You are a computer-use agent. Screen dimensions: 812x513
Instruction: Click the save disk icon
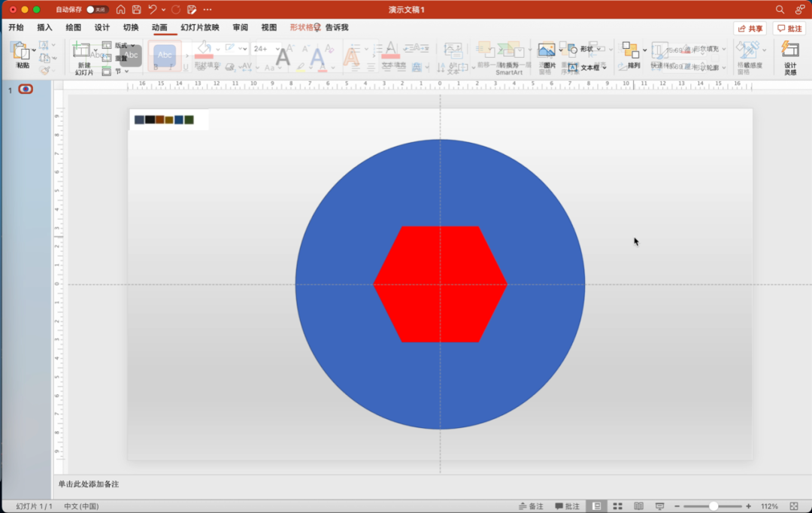click(x=136, y=10)
